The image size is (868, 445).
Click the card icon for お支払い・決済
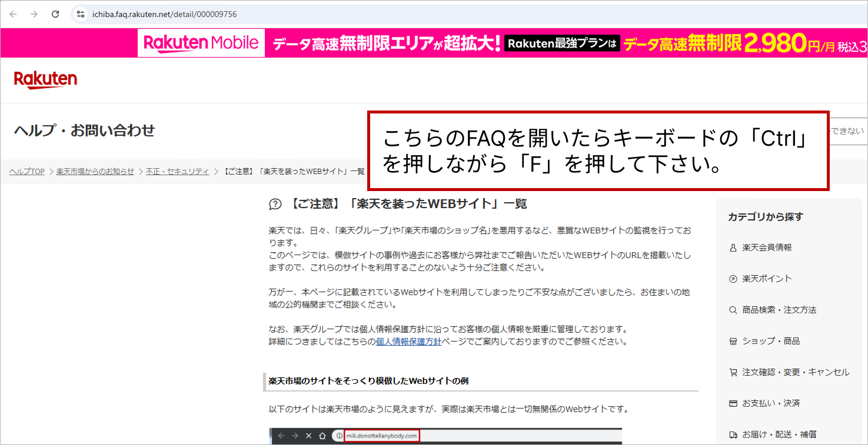pyautogui.click(x=733, y=404)
